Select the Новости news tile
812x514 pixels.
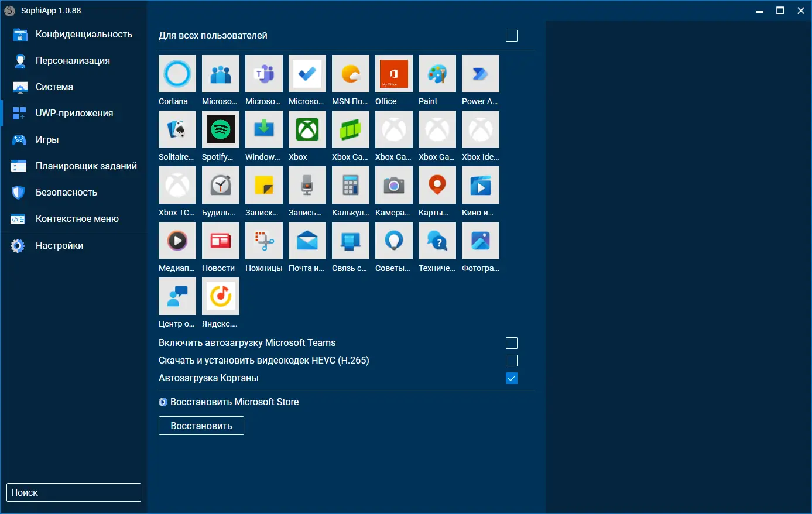221,241
